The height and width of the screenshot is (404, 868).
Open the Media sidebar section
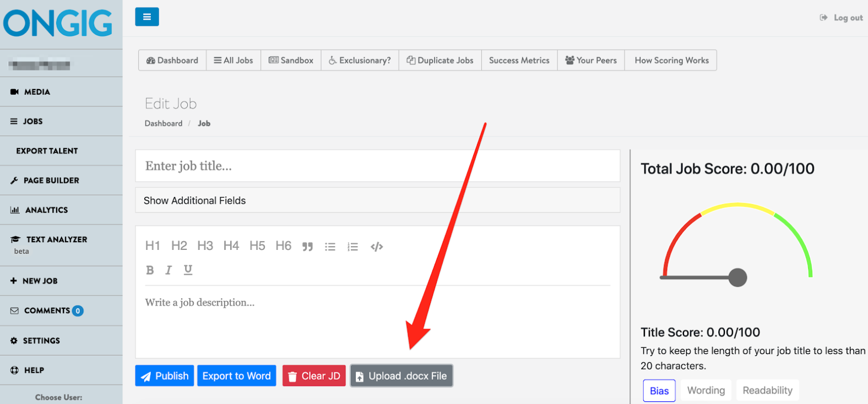click(61, 92)
